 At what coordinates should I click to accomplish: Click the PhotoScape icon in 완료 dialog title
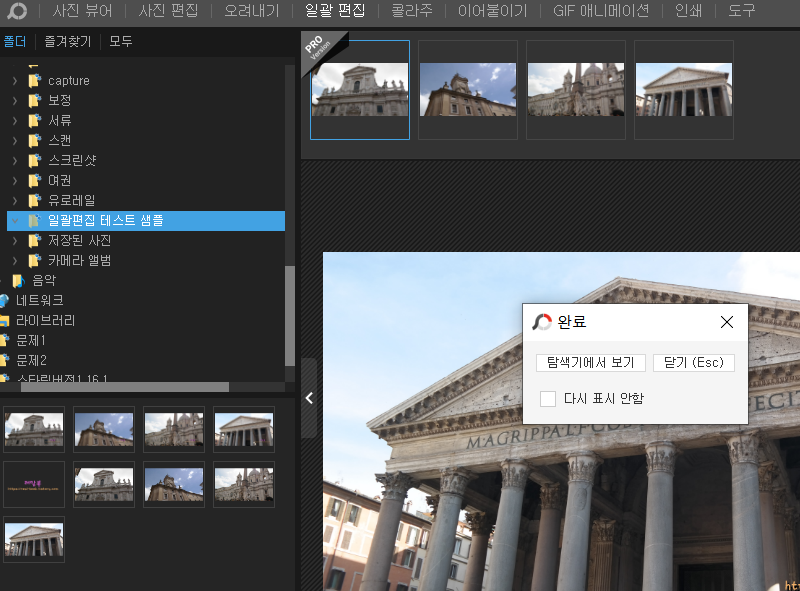[x=542, y=322]
